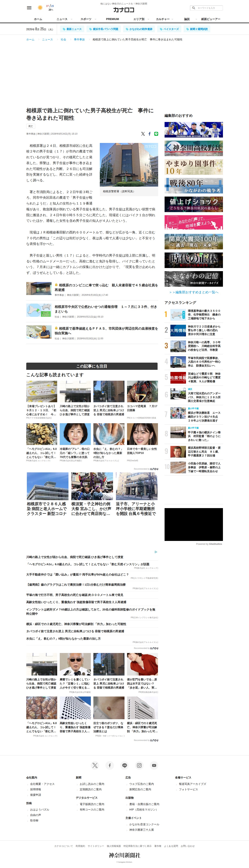The image size is (249, 868).
Task: Click breadcrumb 社会 link
Action: pyautogui.click(x=63, y=39)
